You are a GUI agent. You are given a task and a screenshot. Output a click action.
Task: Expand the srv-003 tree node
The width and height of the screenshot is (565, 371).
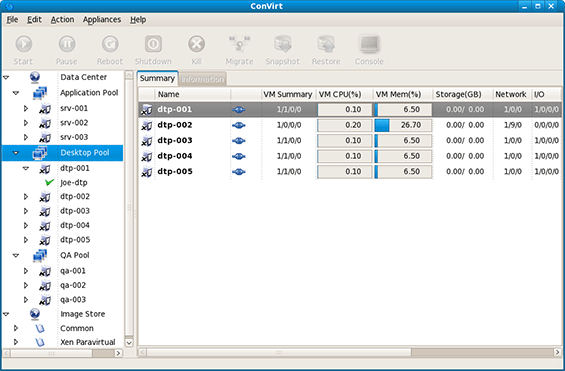pos(26,137)
